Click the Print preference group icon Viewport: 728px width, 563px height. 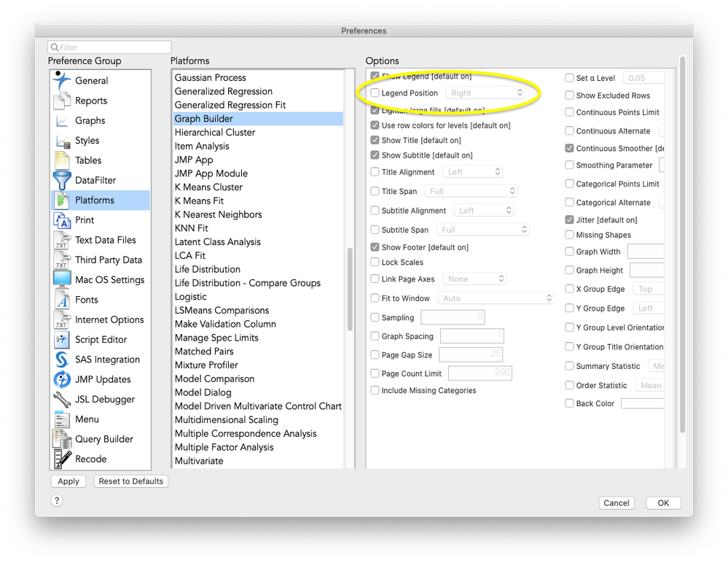(62, 220)
